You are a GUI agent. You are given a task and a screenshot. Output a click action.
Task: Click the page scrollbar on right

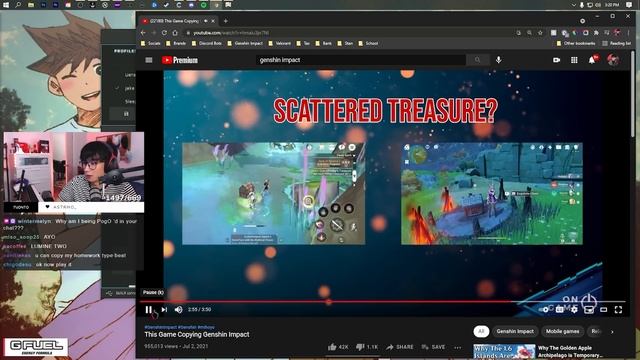point(633,94)
